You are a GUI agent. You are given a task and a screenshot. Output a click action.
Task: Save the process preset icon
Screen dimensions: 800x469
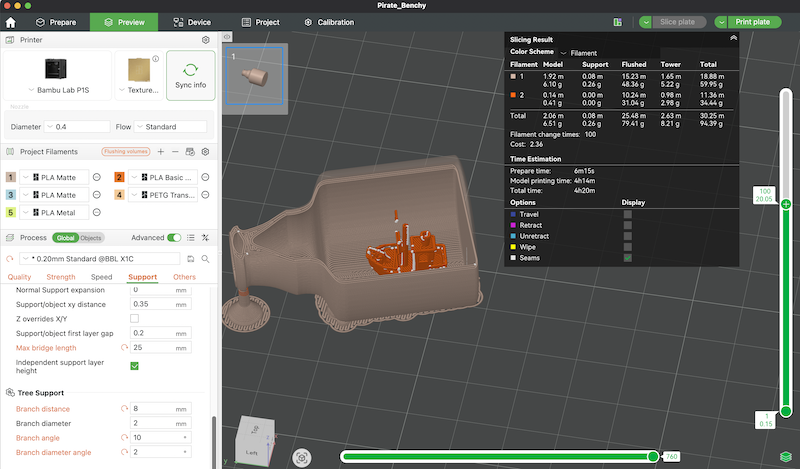[x=190, y=259]
